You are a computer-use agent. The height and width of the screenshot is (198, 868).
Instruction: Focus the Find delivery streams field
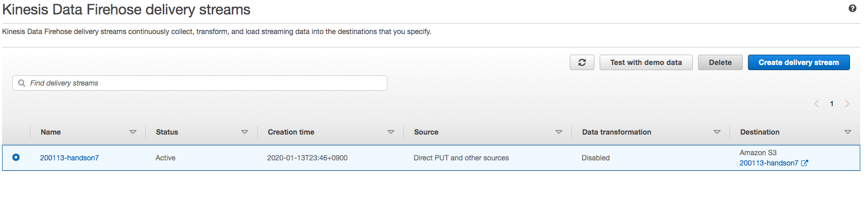click(200, 83)
